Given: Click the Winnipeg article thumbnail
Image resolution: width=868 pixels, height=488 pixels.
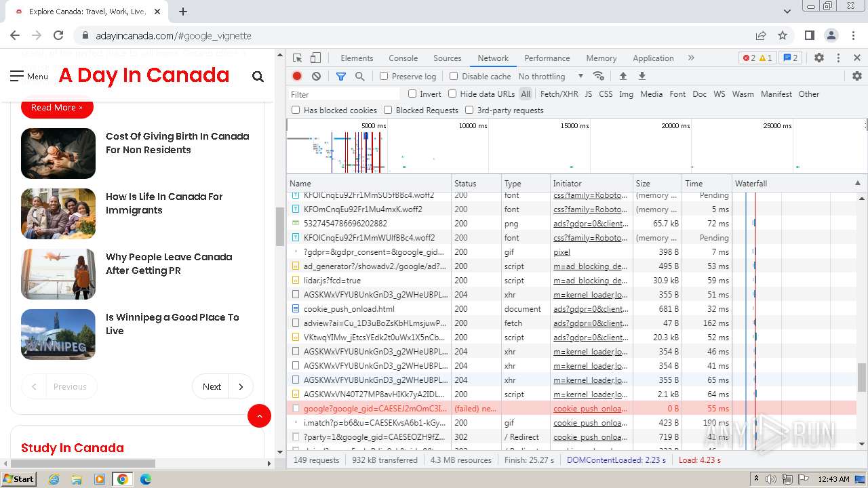Looking at the screenshot, I should (58, 334).
